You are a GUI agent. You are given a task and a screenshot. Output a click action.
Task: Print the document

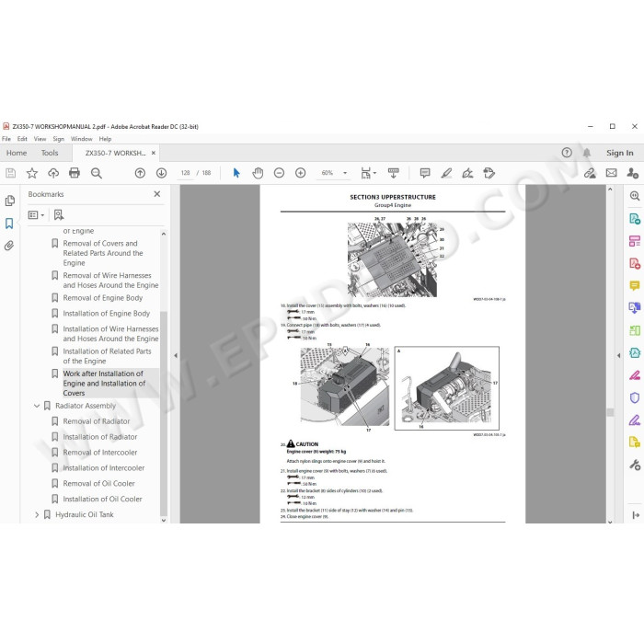click(75, 173)
